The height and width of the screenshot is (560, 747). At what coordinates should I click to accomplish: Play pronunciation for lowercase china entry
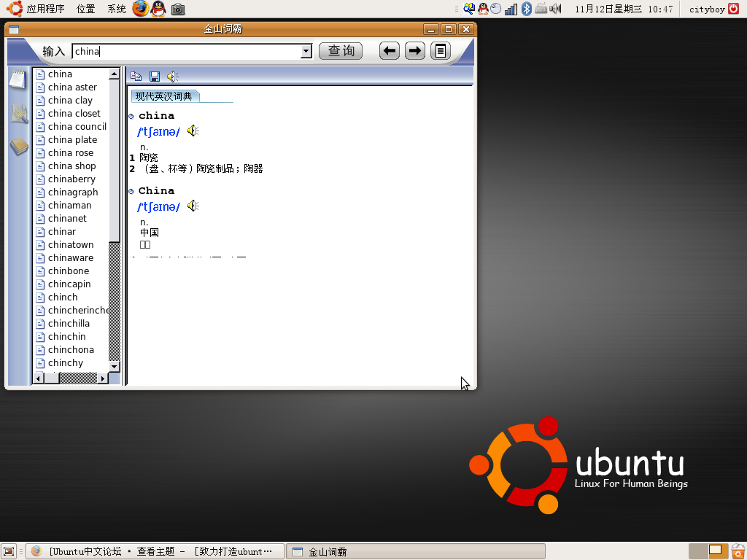[193, 131]
